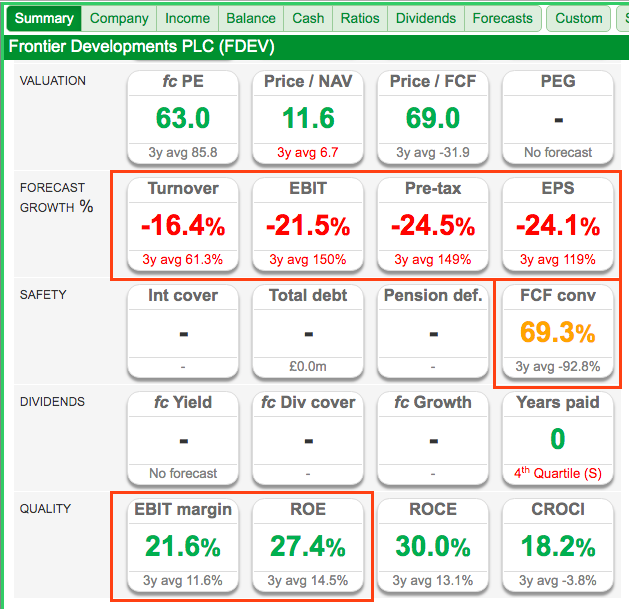
Task: Click the '£0.0m' total debt value
Action: pyautogui.click(x=308, y=366)
